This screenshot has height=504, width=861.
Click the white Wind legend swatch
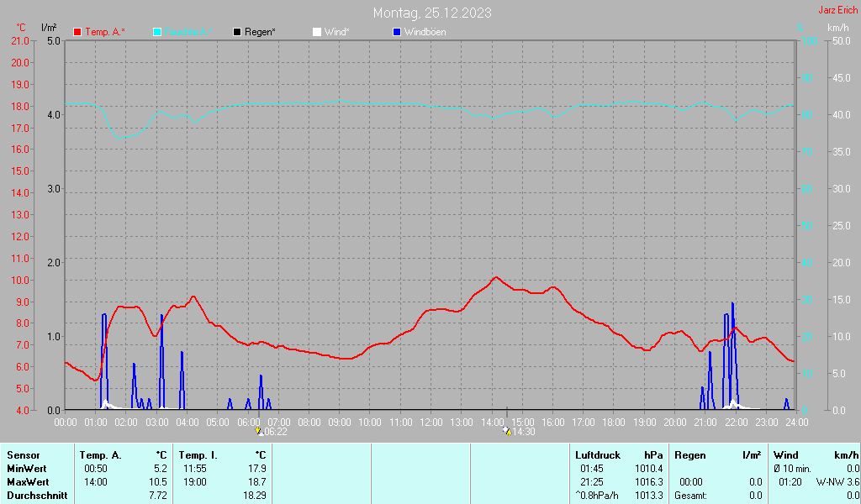(x=316, y=32)
